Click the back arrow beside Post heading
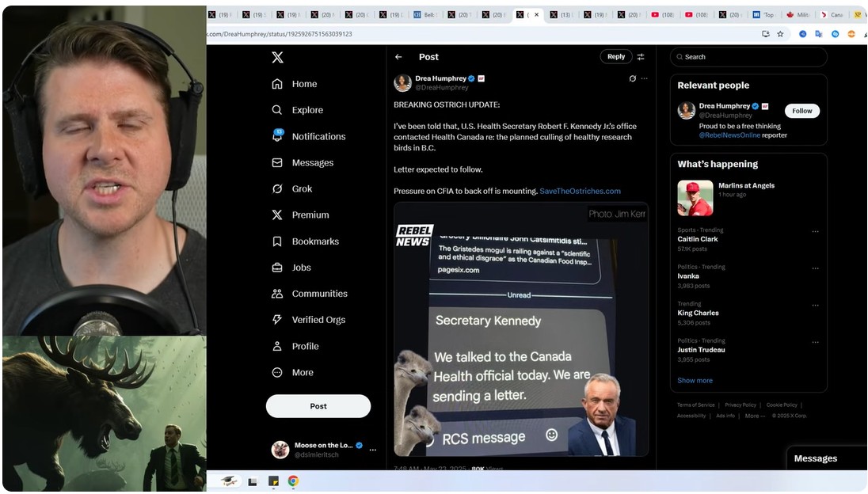The height and width of the screenshot is (494, 868). [x=398, y=57]
